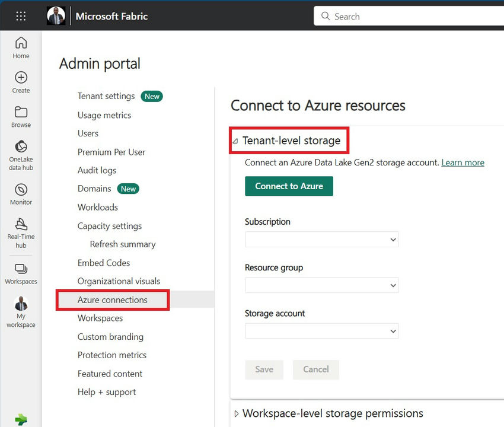Click the user profile picture in header
Image resolution: width=504 pixels, height=427 pixels.
56,16
